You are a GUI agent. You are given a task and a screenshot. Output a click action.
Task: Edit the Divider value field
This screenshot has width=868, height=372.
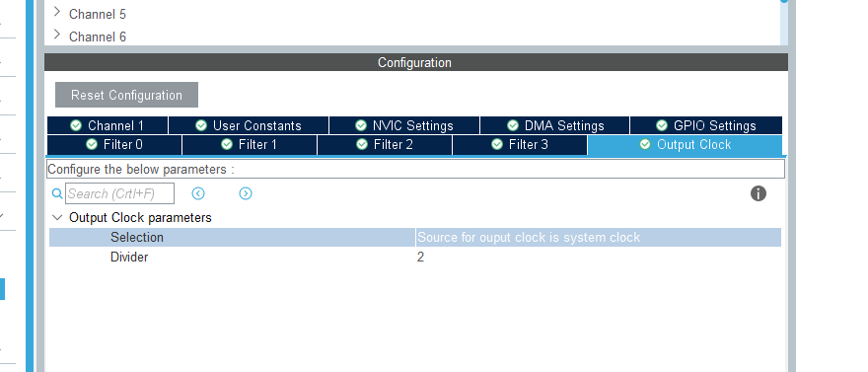[599, 257]
